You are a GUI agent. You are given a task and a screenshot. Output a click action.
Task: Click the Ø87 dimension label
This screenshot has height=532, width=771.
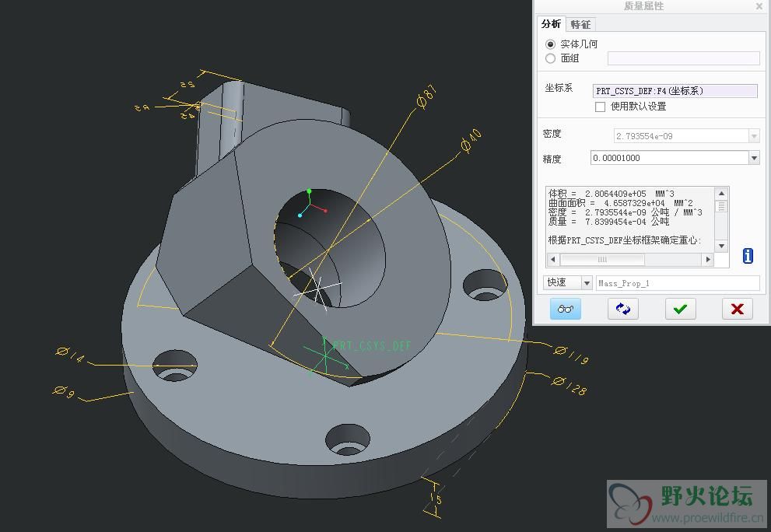click(x=426, y=96)
